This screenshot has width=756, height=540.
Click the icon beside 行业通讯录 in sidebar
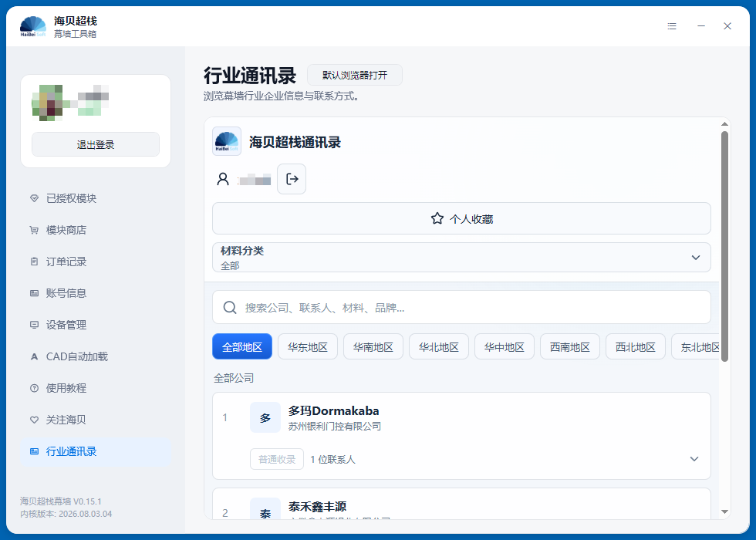[x=34, y=451]
